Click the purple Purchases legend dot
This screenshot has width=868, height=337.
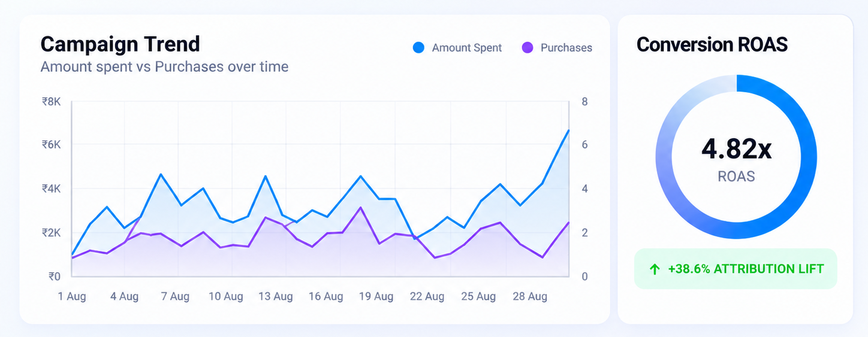click(x=528, y=48)
